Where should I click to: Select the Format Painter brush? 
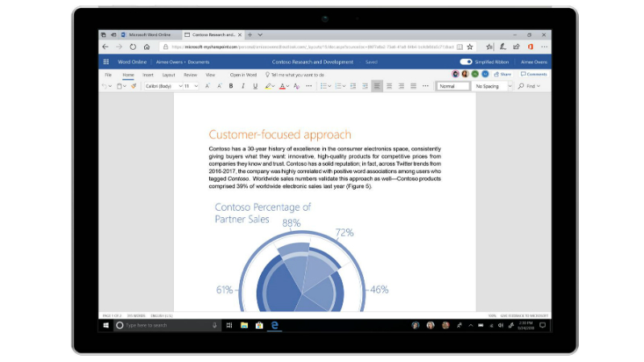(x=134, y=86)
